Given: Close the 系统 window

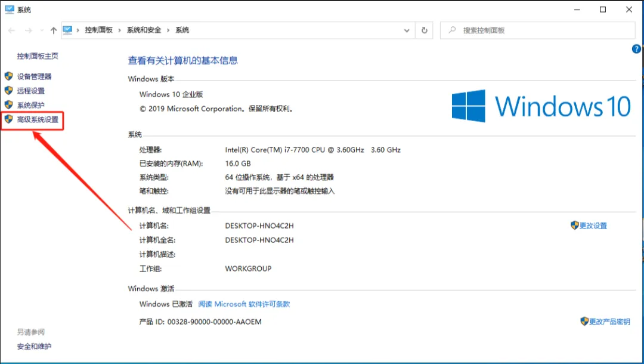Looking at the screenshot, I should coord(629,10).
